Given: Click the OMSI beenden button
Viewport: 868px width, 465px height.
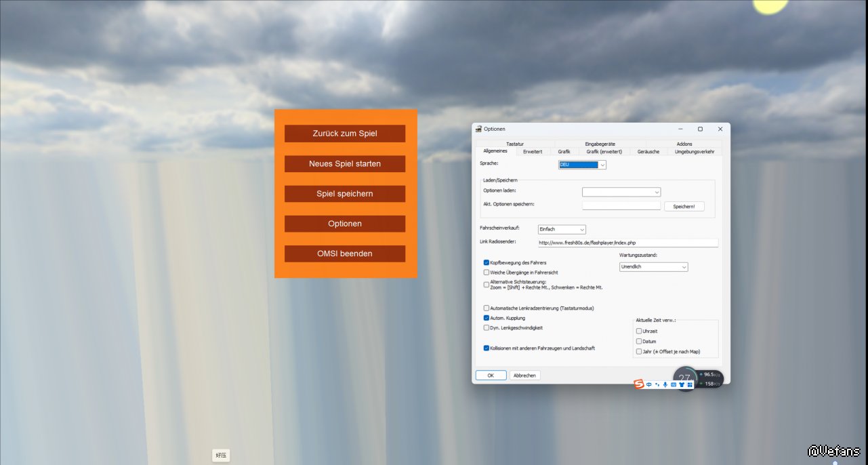Looking at the screenshot, I should tap(345, 254).
